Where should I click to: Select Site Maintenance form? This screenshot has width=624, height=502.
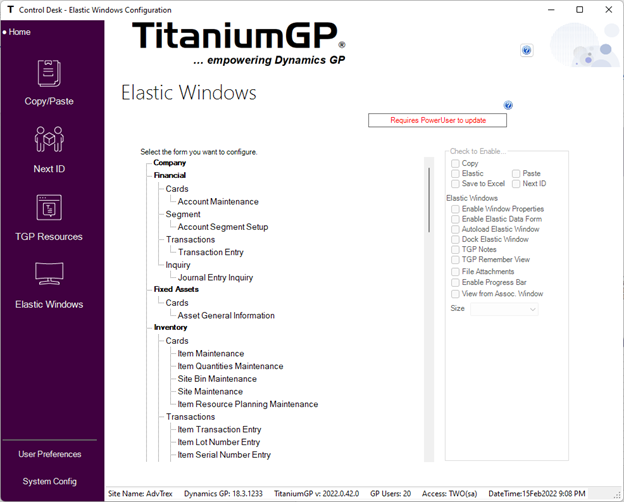[210, 392]
